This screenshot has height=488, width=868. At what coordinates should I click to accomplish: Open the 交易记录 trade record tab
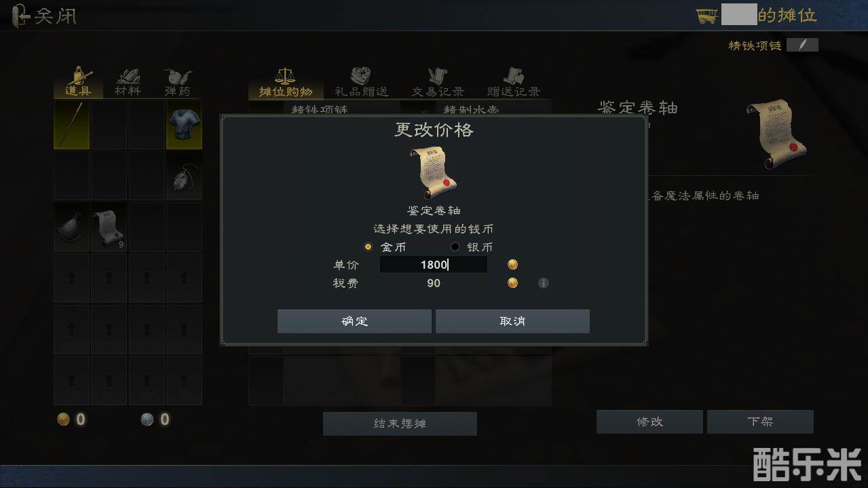point(438,82)
